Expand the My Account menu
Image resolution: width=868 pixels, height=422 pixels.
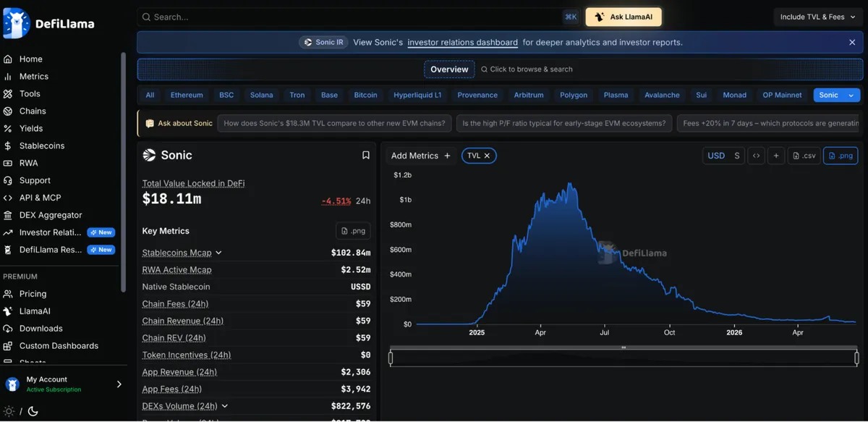64,384
